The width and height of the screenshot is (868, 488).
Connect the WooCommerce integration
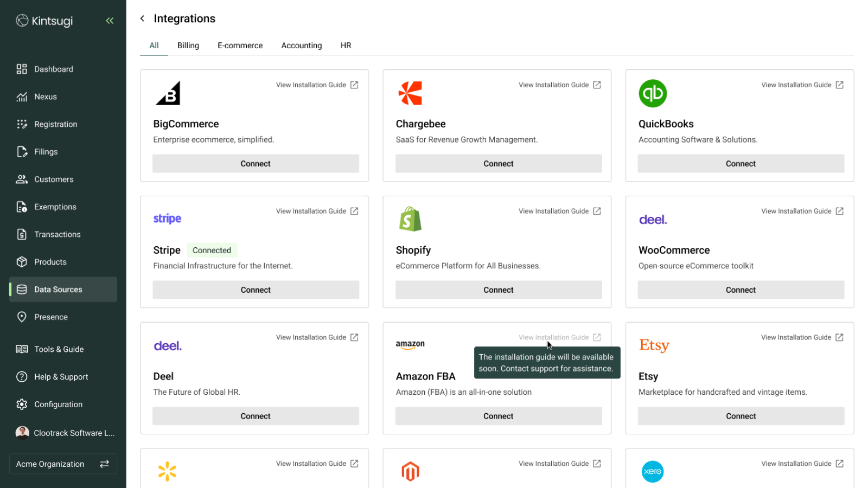(x=741, y=290)
